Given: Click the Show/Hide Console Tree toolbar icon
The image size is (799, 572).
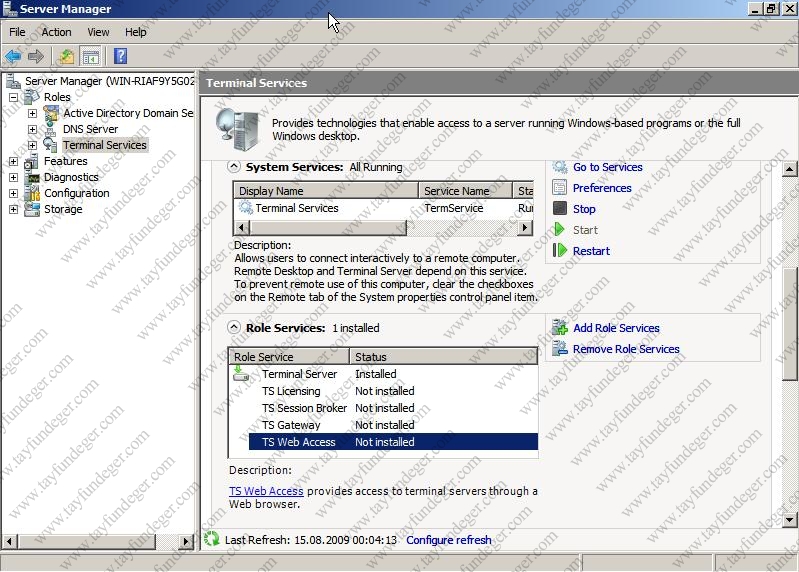Looking at the screenshot, I should pos(91,57).
